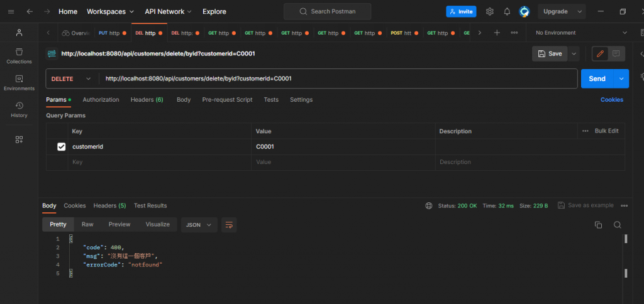Switch to the POST http request tab
This screenshot has width=644, height=304.
[404, 33]
